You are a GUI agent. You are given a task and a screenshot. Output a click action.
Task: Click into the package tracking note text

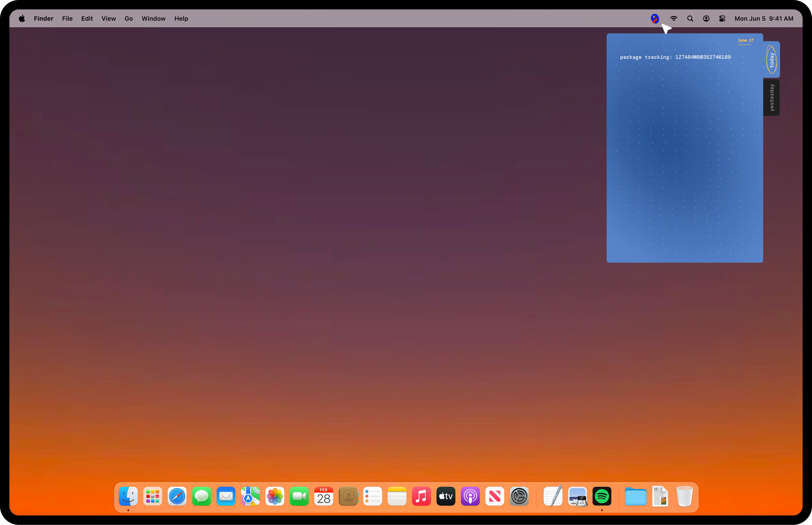[x=675, y=57]
